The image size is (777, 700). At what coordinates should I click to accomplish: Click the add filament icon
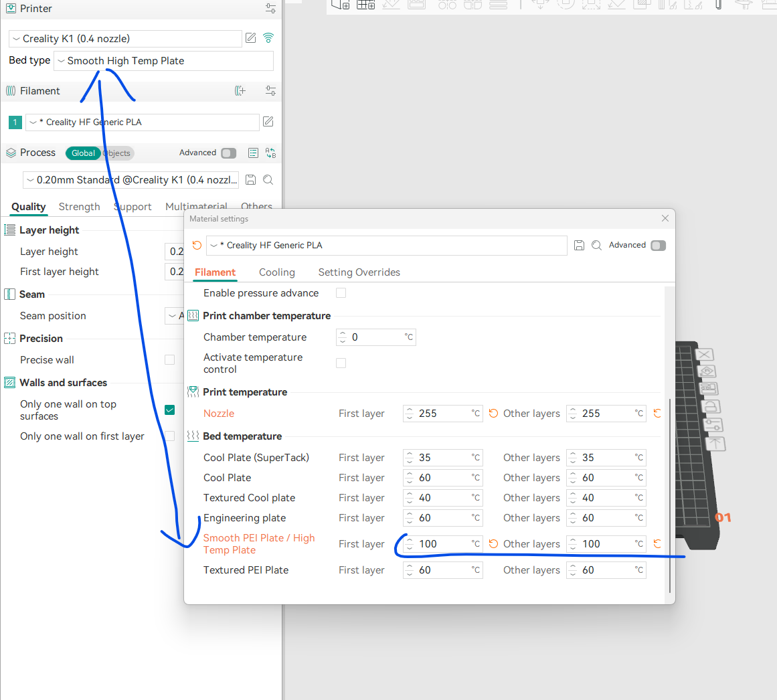240,91
